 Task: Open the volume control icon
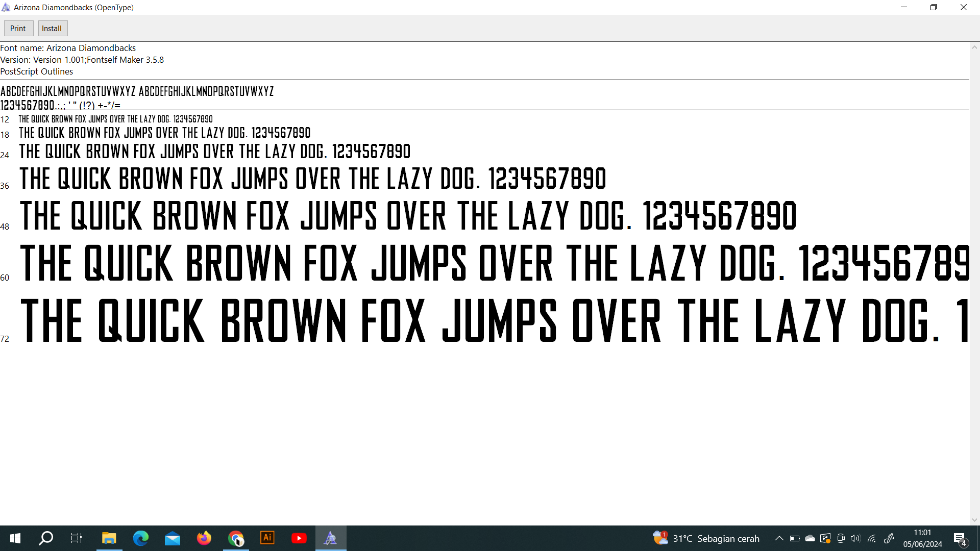coord(855,538)
